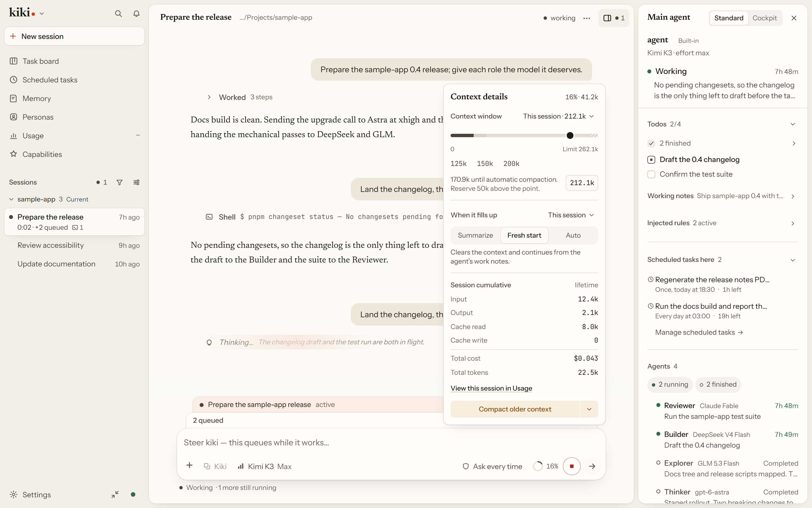Open Manage scheduled tasks link
812x508 pixels.
[x=699, y=332]
